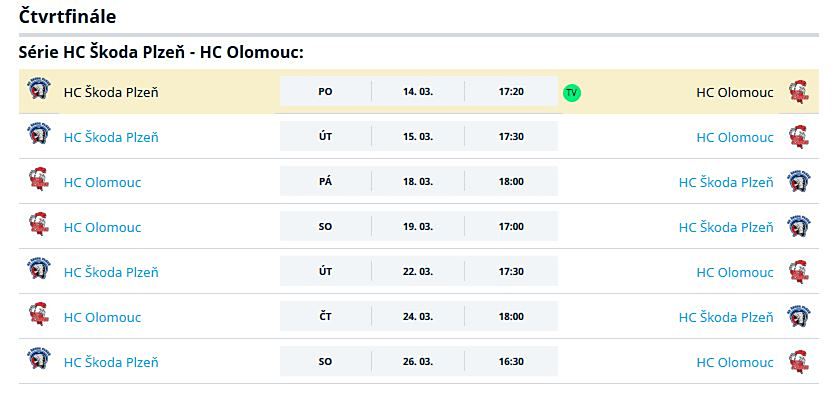Click the green TV broadcast icon
The height and width of the screenshot is (401, 836).
(x=572, y=93)
